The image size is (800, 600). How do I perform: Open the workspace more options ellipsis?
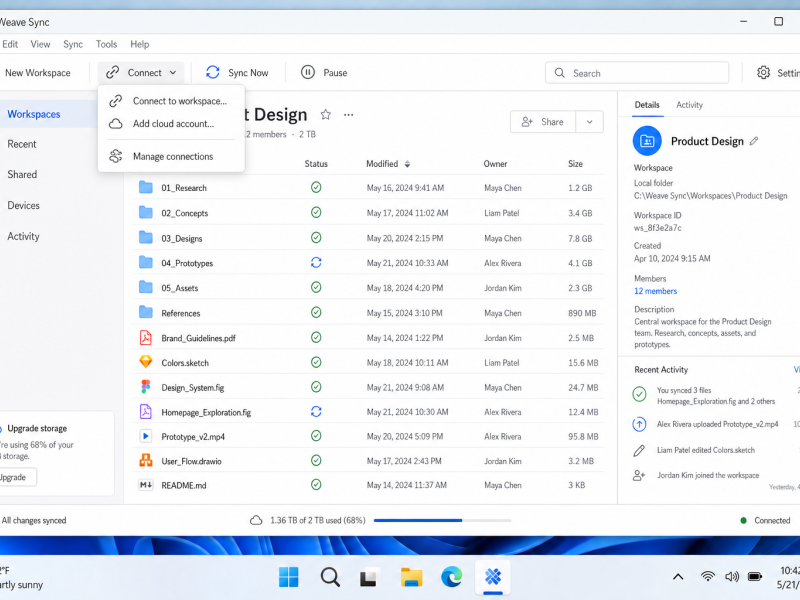(348, 115)
